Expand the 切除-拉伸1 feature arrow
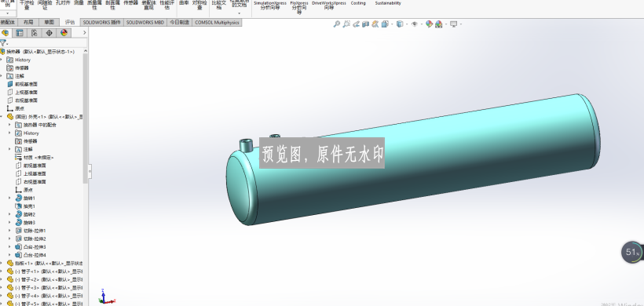This screenshot has width=644, height=306. pyautogui.click(x=10, y=231)
